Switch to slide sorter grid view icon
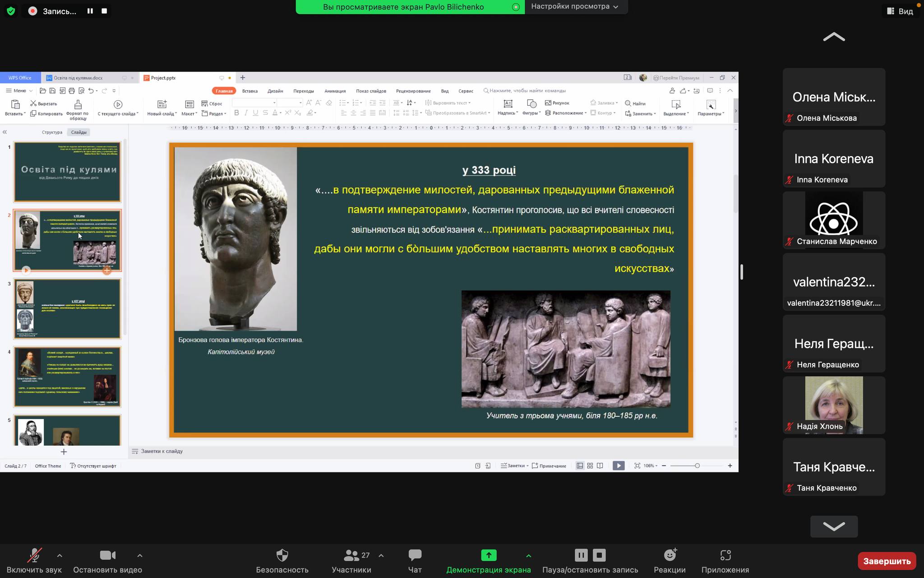The image size is (924, 578). [x=590, y=466]
